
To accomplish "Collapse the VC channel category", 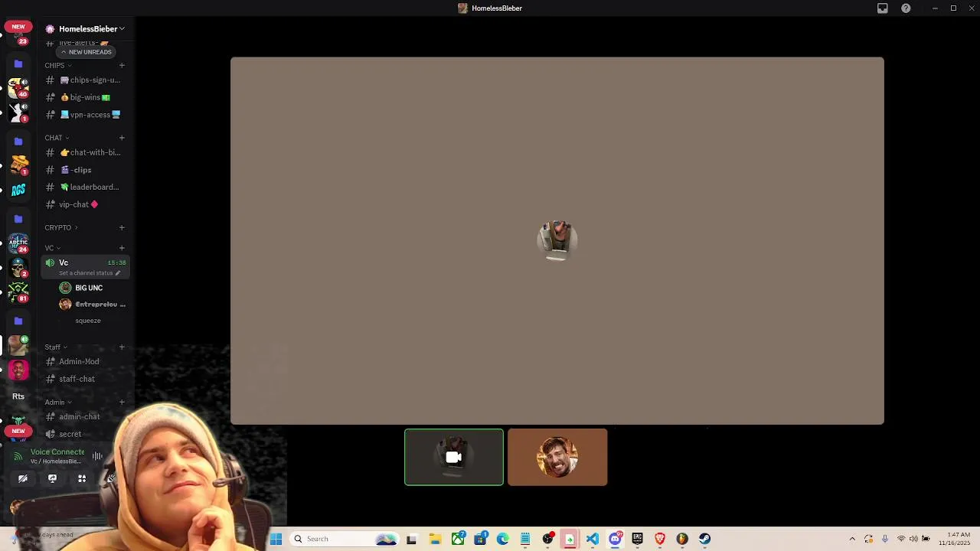I will pyautogui.click(x=52, y=248).
